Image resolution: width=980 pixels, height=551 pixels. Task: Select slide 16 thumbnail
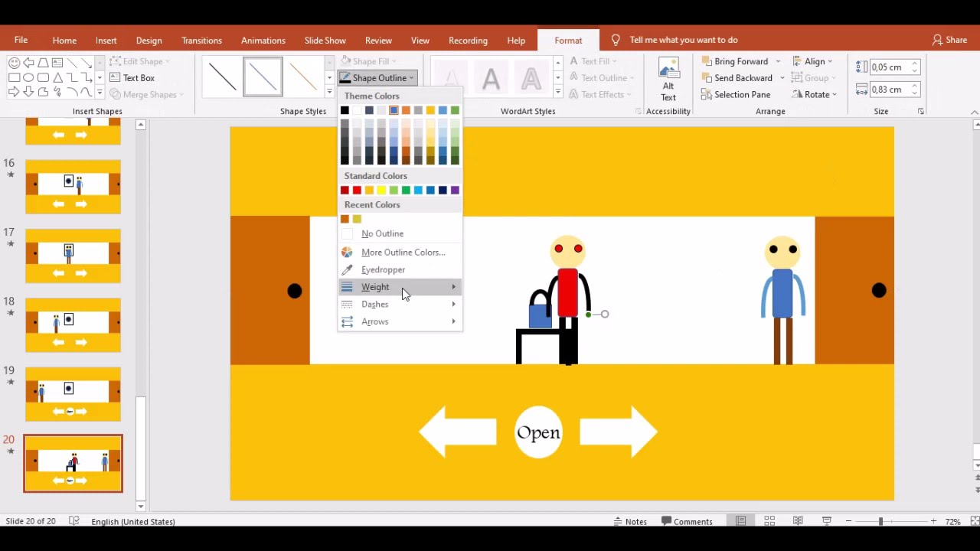pos(73,187)
